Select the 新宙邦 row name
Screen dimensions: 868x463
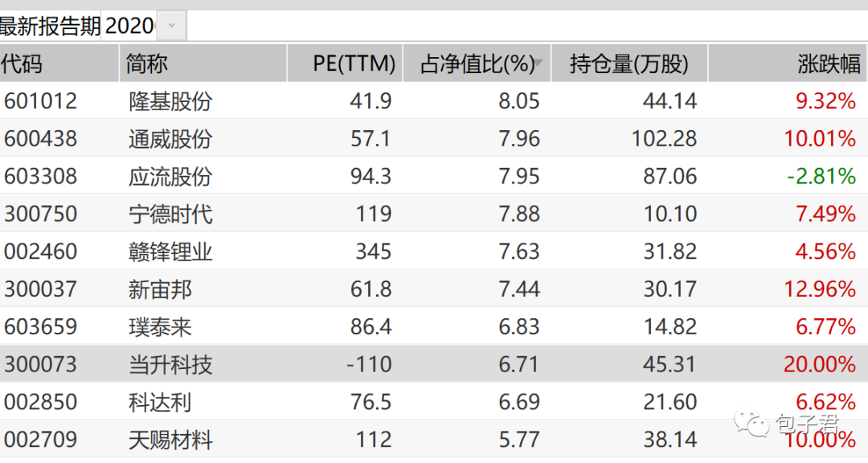(x=160, y=289)
